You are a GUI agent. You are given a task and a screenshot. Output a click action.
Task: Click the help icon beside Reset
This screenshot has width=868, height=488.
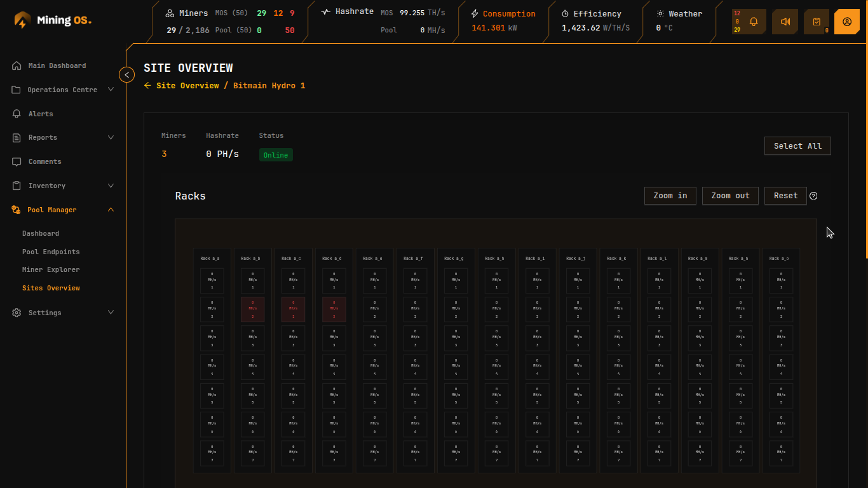813,196
